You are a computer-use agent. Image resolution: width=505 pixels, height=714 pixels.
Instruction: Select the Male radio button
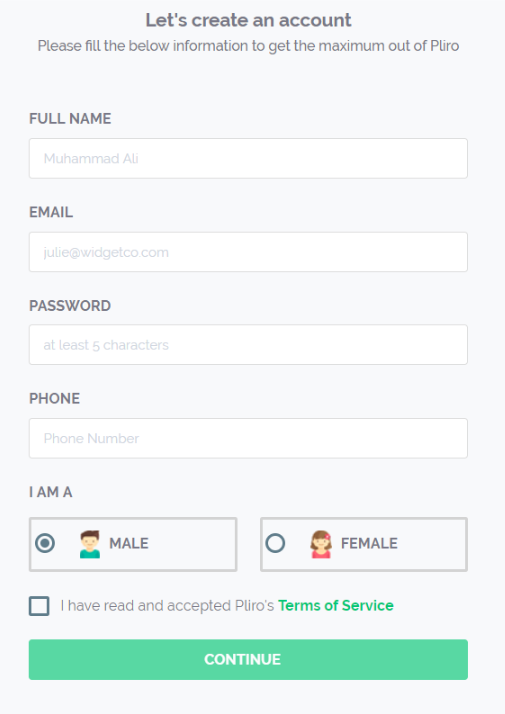click(x=45, y=543)
